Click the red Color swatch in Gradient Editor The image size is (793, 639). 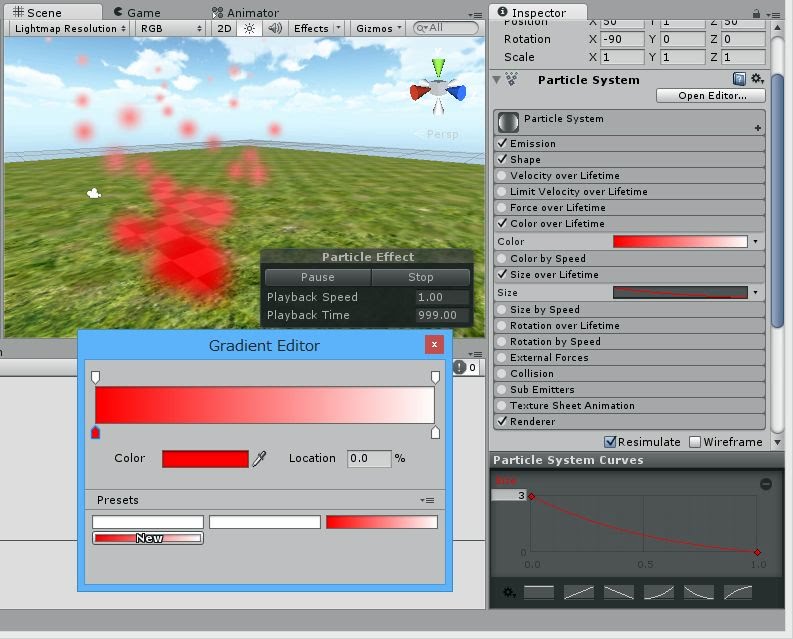pos(205,459)
